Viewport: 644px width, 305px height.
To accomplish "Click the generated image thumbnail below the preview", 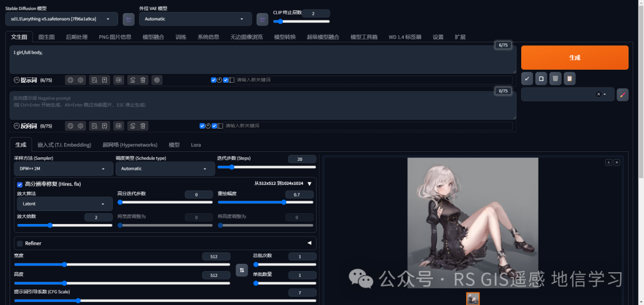I will pos(473,298).
